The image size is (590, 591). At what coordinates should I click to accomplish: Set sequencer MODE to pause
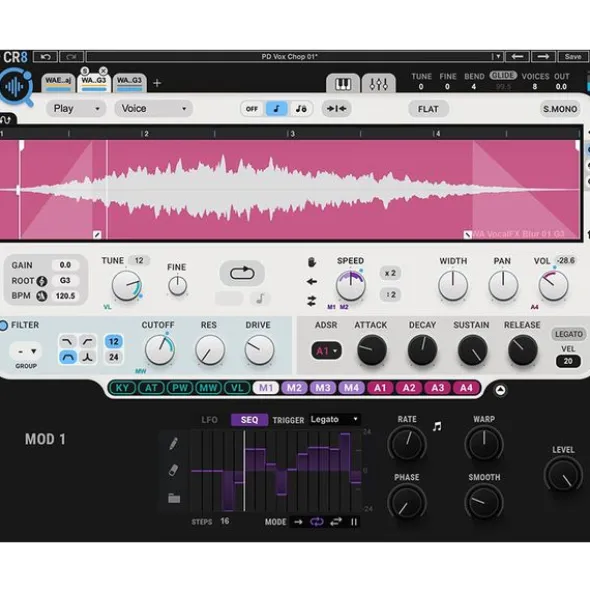pos(354,522)
